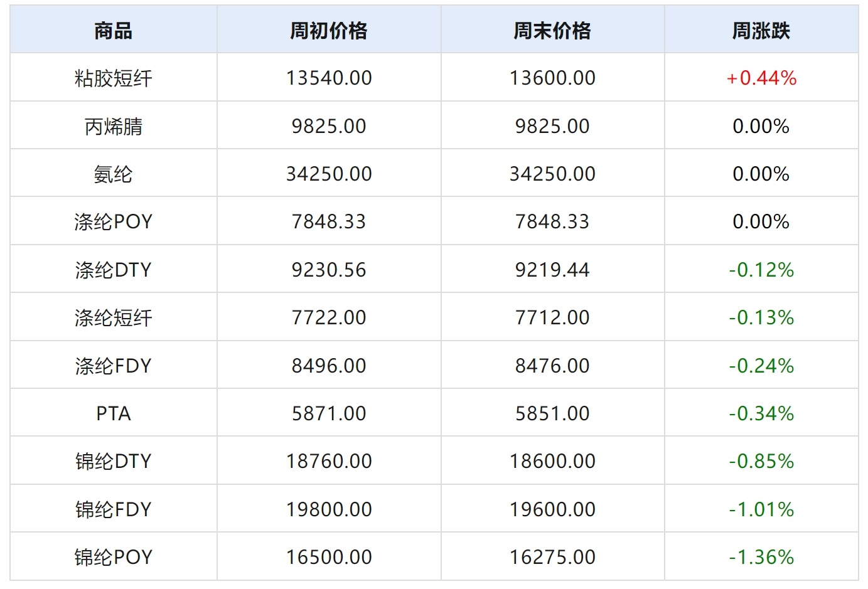The height and width of the screenshot is (589, 868).
Task: Click the 周涨跌 column header
Action: 761,30
